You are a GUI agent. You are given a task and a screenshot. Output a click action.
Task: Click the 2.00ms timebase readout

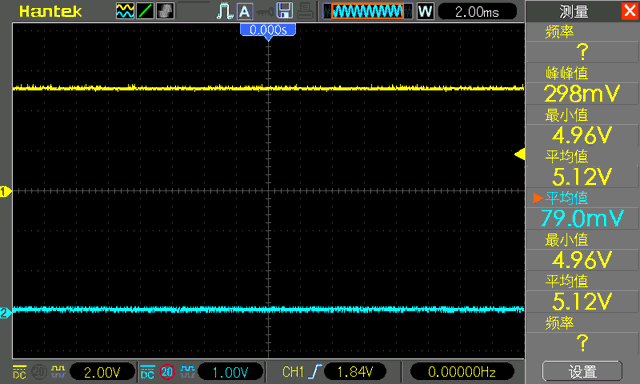[x=477, y=12]
